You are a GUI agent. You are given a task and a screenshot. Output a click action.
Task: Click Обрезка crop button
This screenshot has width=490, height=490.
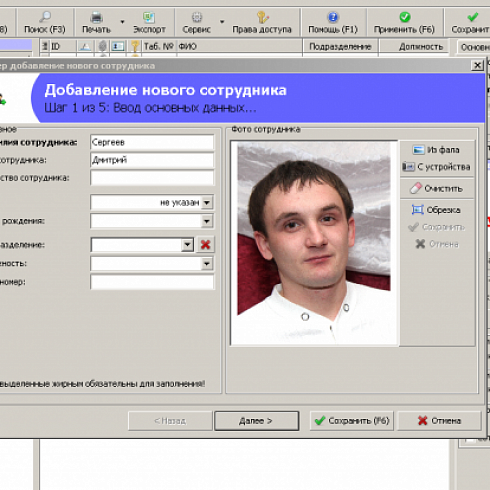(436, 210)
